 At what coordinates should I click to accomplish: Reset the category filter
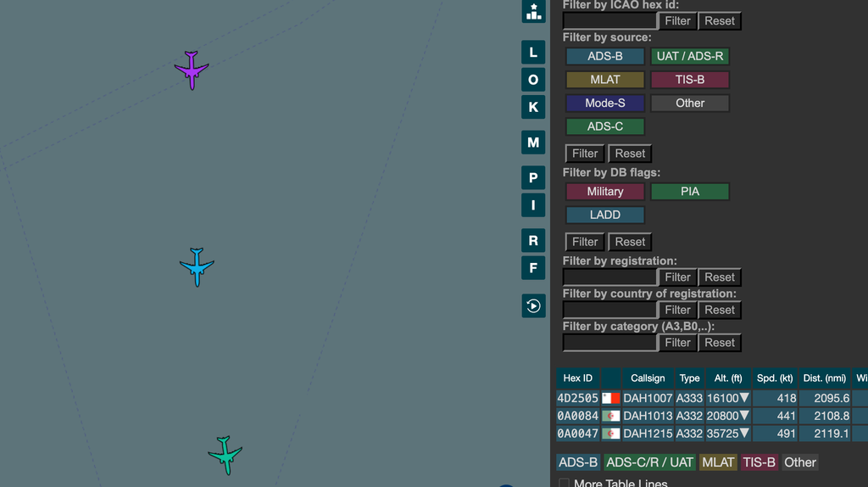(719, 343)
